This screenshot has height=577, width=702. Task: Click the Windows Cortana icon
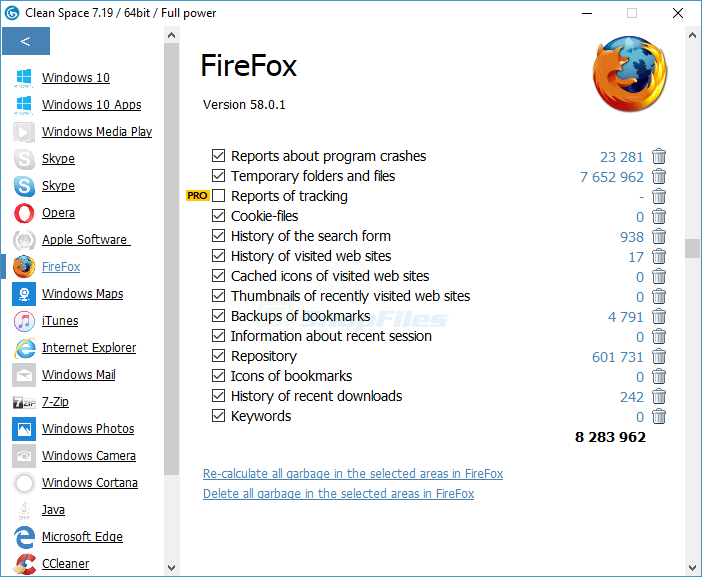tap(24, 483)
